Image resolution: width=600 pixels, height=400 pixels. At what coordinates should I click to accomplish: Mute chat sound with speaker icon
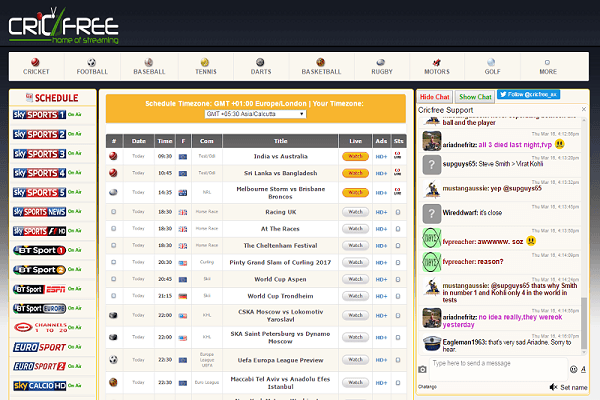[553, 387]
